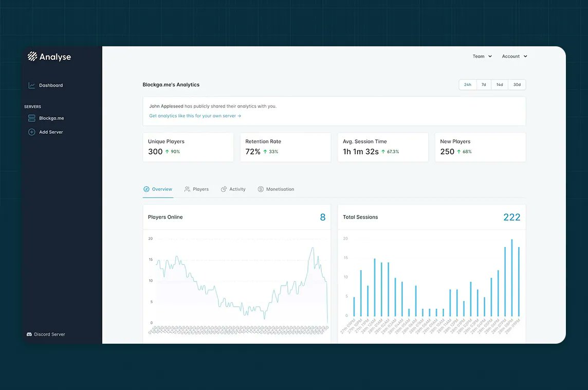Click the Team chevron arrow
588x390 pixels.
490,56
